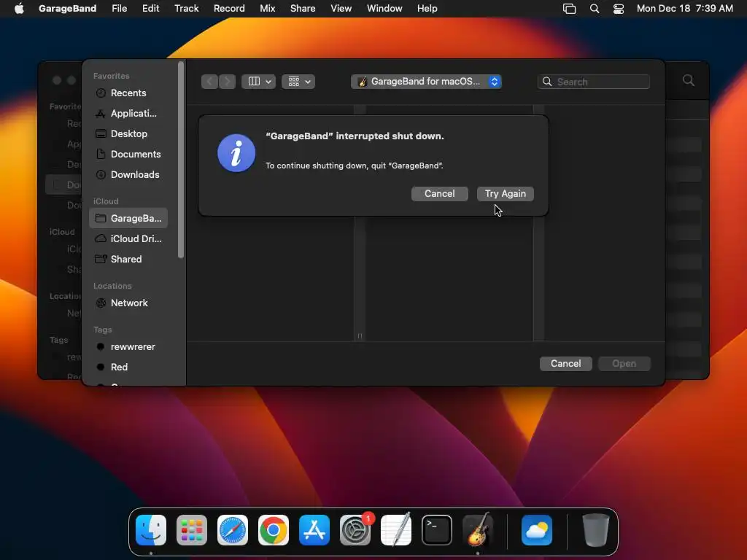This screenshot has height=560, width=747.
Task: Open TextEdit from the Dock
Action: pos(396,530)
